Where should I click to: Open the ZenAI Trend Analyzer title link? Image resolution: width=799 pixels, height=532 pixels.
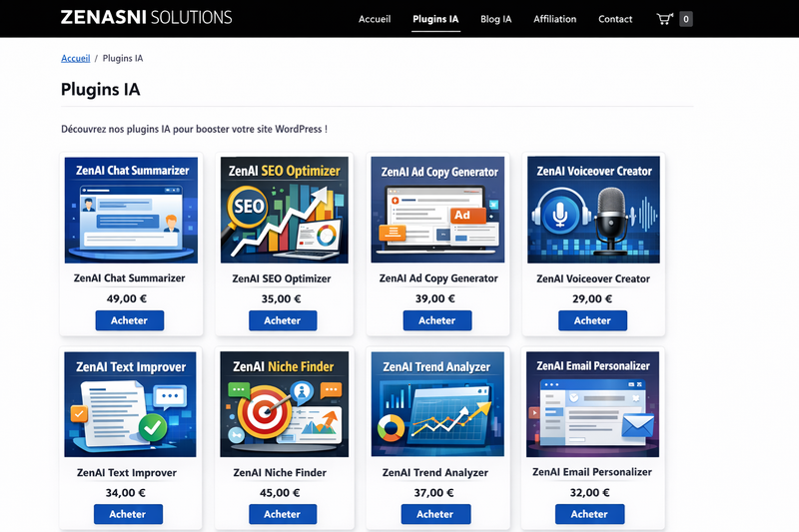click(x=435, y=473)
